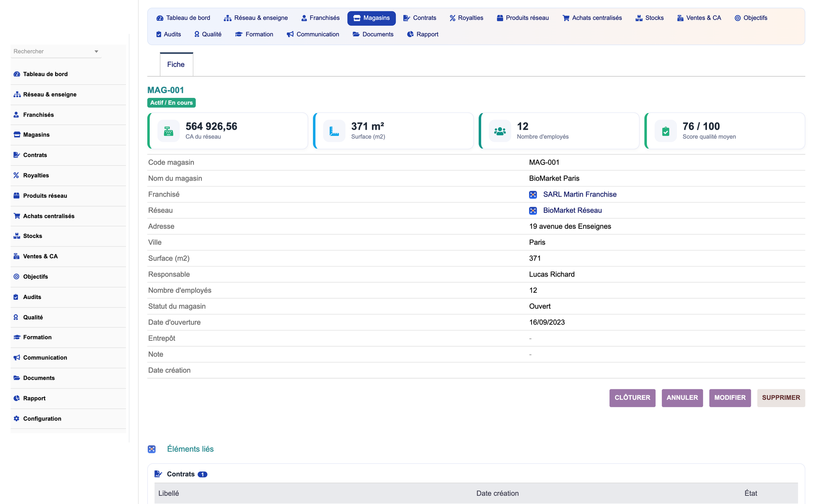This screenshot has height=504, width=814.
Task: Click the Configuration gear icon in the sidebar
Action: pos(16,419)
